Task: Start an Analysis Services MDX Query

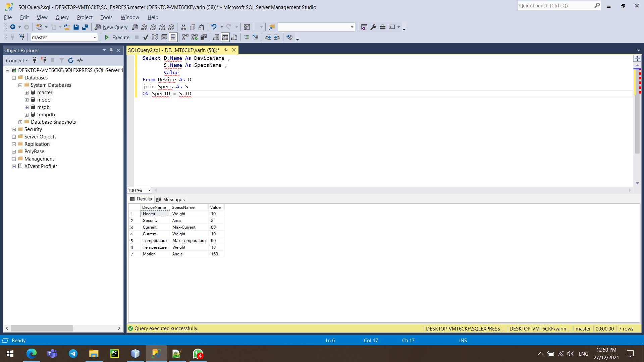Action: [144, 27]
